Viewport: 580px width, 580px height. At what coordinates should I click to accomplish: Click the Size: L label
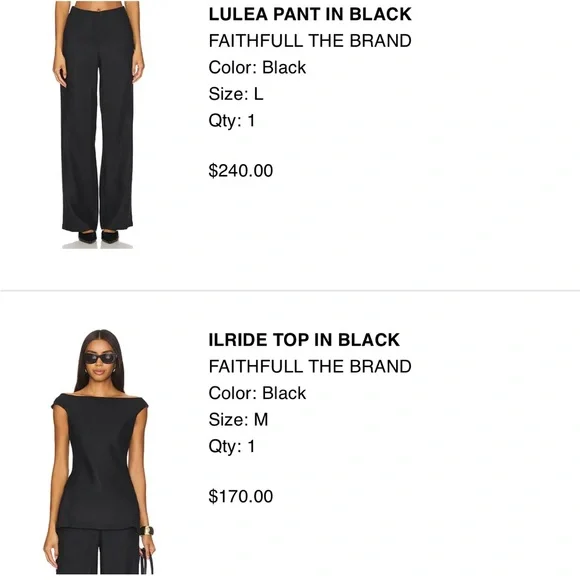click(x=236, y=94)
